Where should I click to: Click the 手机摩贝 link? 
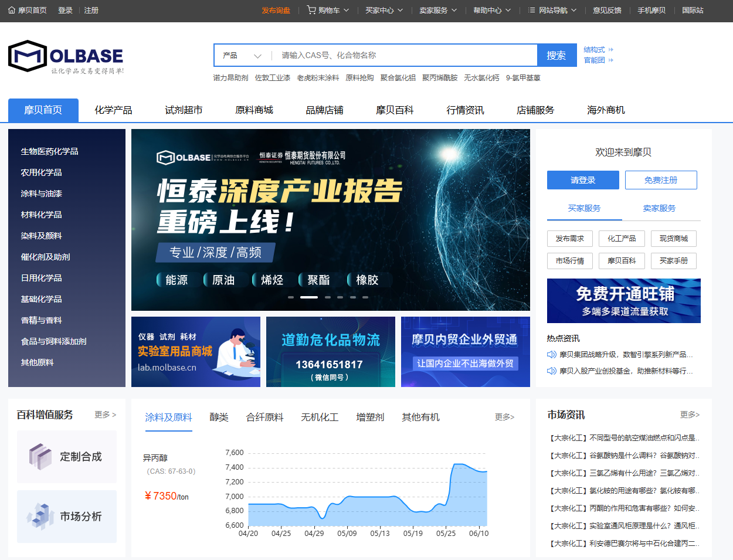[651, 10]
